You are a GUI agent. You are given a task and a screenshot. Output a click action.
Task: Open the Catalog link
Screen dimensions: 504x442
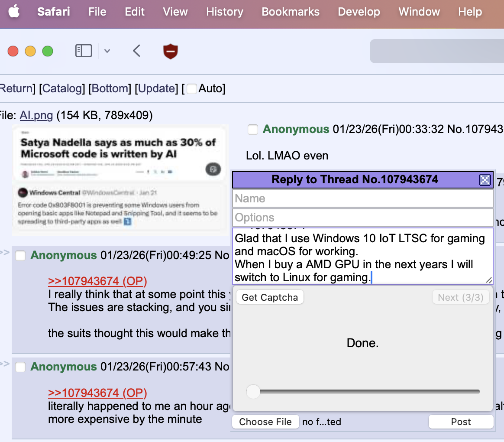62,88
